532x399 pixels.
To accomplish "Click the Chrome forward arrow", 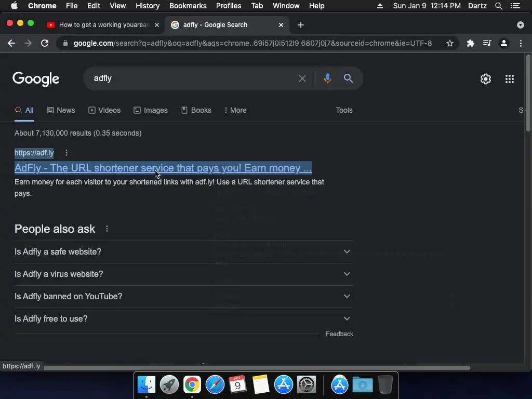I will 28,43.
